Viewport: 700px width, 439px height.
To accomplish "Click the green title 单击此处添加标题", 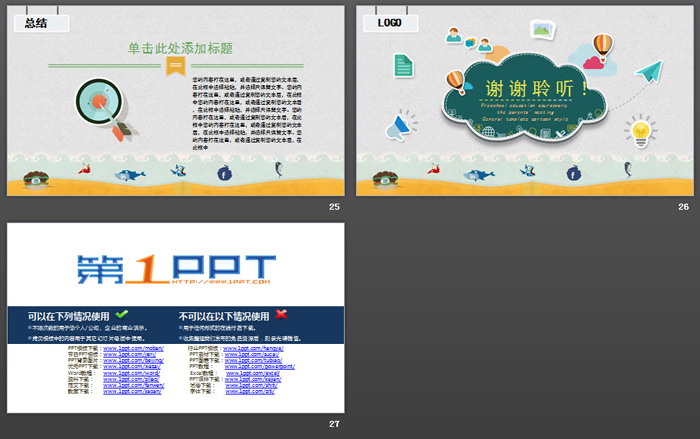I will (x=180, y=47).
